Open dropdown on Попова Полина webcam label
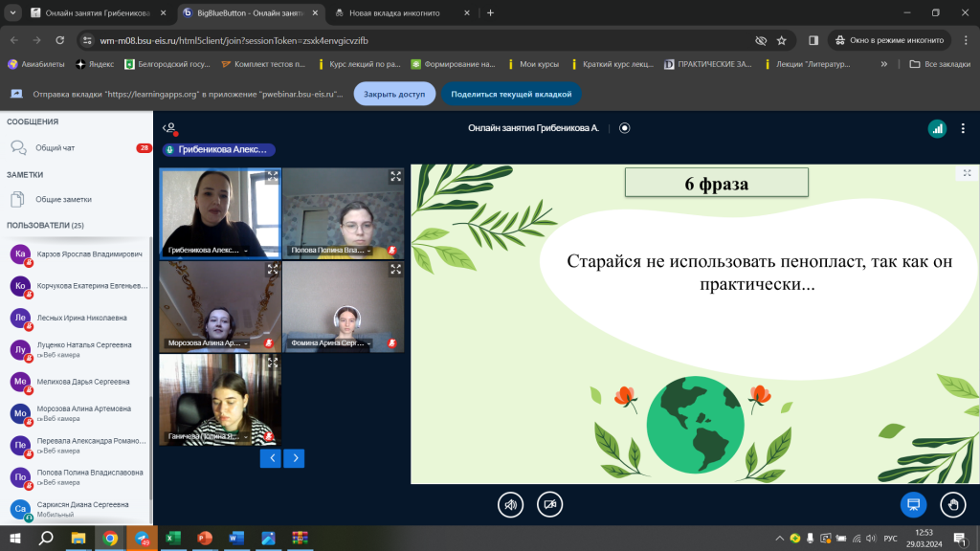This screenshot has height=551, width=980. [x=331, y=250]
